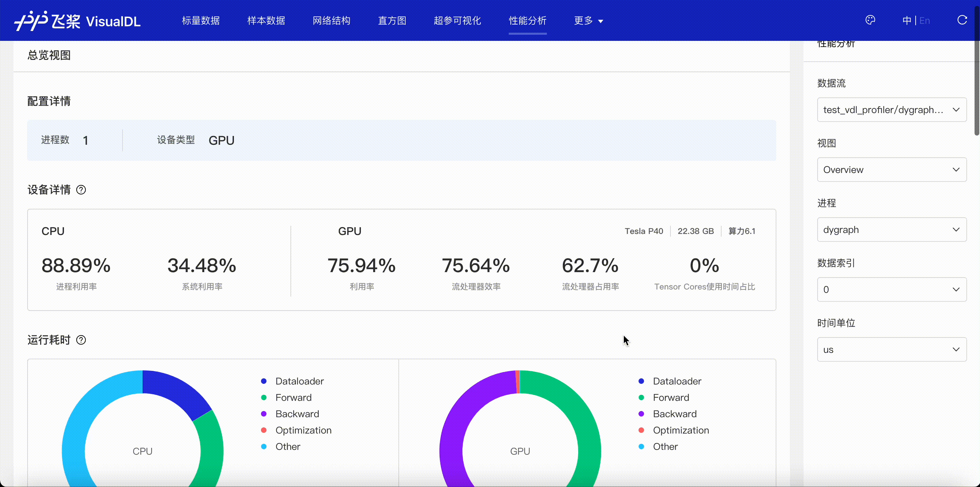Open the 进程 dygraph dropdown
Image resolution: width=980 pixels, height=487 pixels.
click(891, 230)
